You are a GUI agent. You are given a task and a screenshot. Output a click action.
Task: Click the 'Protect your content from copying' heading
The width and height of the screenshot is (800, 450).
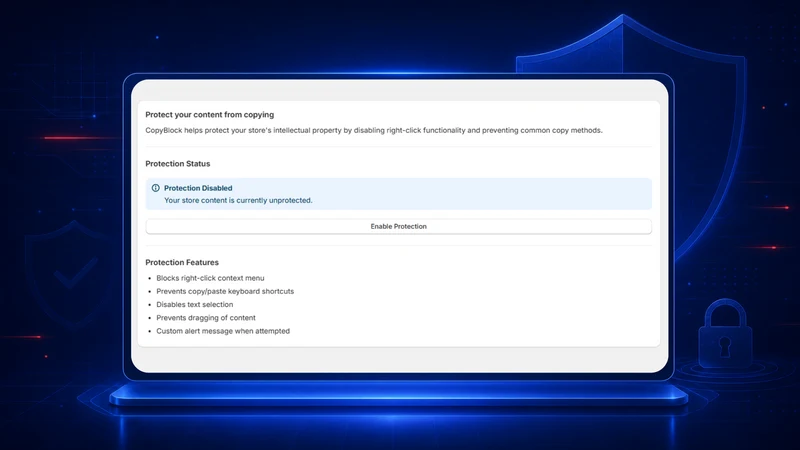210,115
